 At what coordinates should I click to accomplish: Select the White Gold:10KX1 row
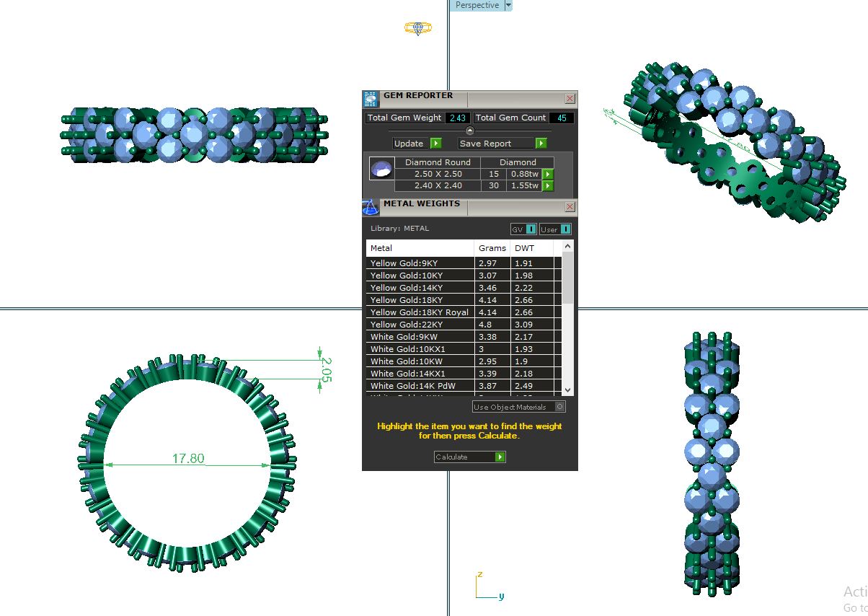pyautogui.click(x=464, y=349)
